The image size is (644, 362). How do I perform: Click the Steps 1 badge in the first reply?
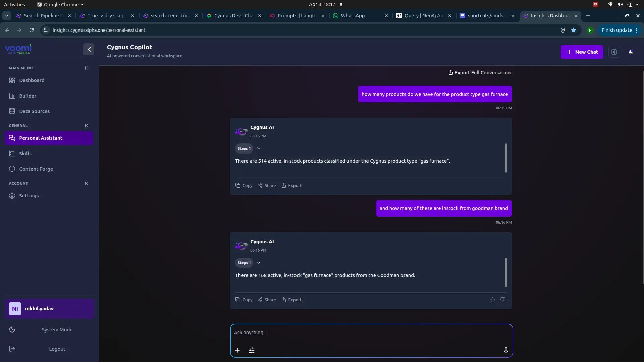[244, 148]
